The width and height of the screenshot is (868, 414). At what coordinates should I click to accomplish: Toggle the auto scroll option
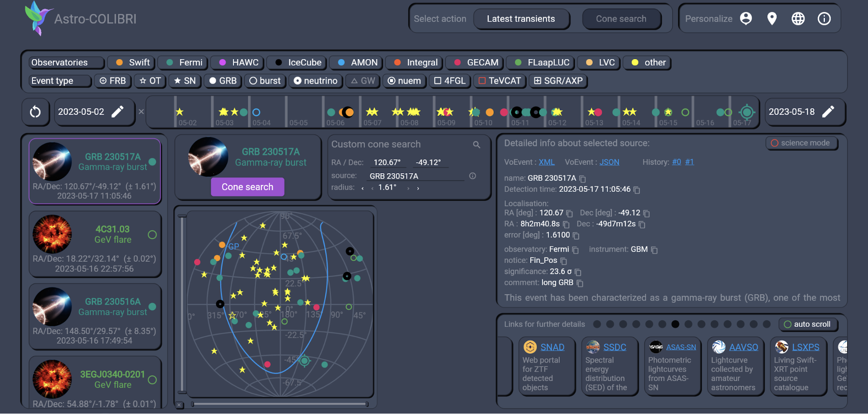tap(808, 324)
